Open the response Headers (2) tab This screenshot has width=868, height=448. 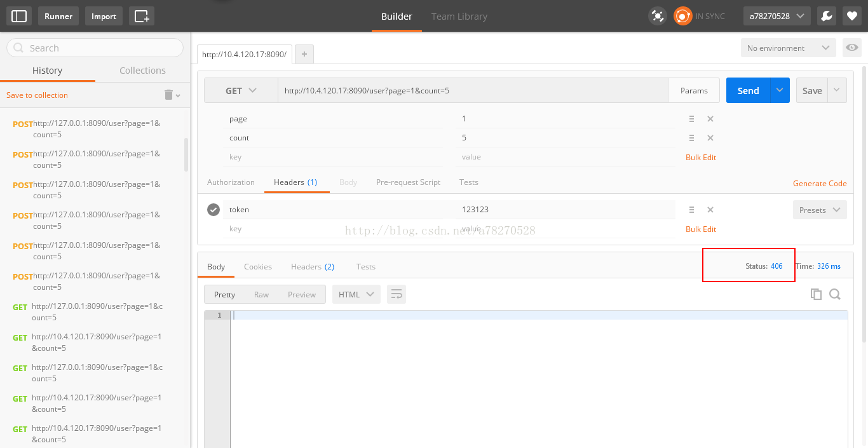pyautogui.click(x=313, y=267)
